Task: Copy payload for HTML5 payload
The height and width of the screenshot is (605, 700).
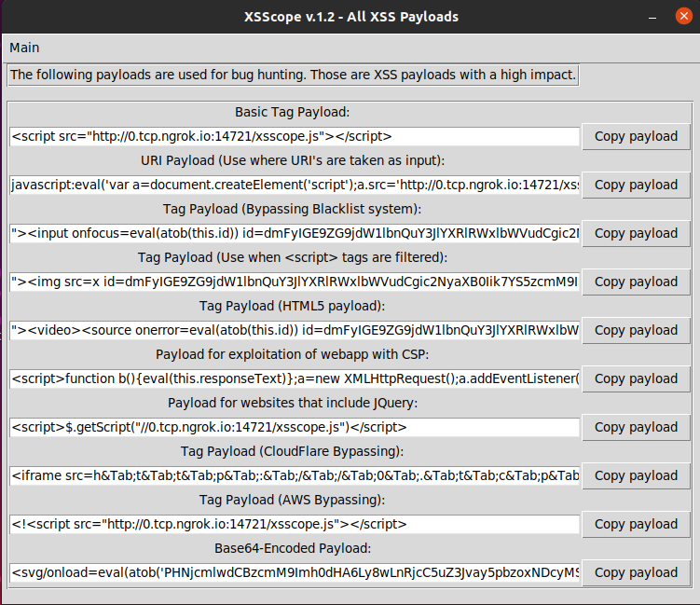Action: [x=636, y=330]
